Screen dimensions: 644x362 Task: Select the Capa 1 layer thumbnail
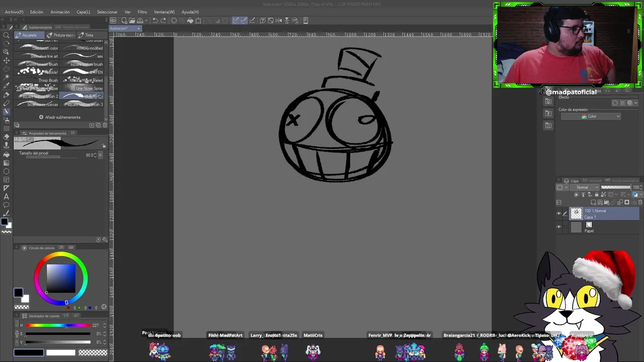point(576,214)
